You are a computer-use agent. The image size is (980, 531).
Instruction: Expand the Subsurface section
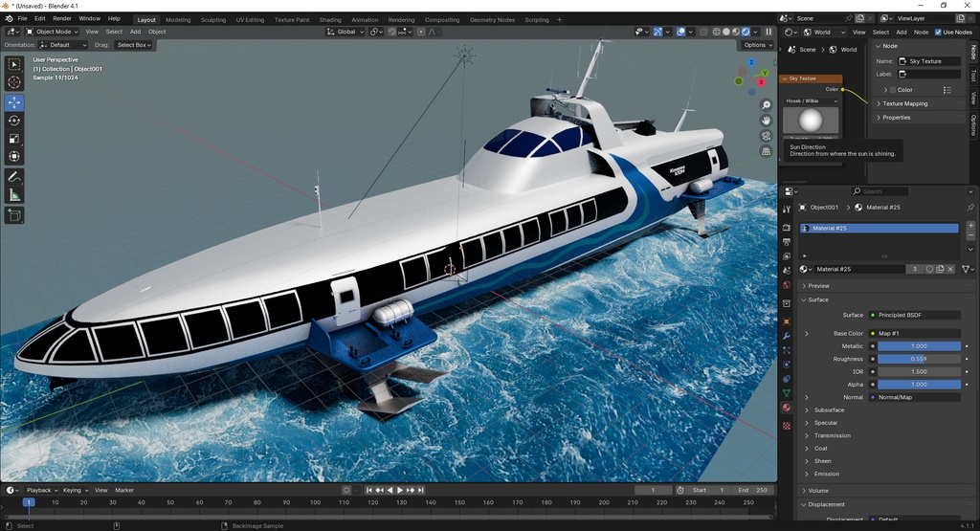coord(829,409)
